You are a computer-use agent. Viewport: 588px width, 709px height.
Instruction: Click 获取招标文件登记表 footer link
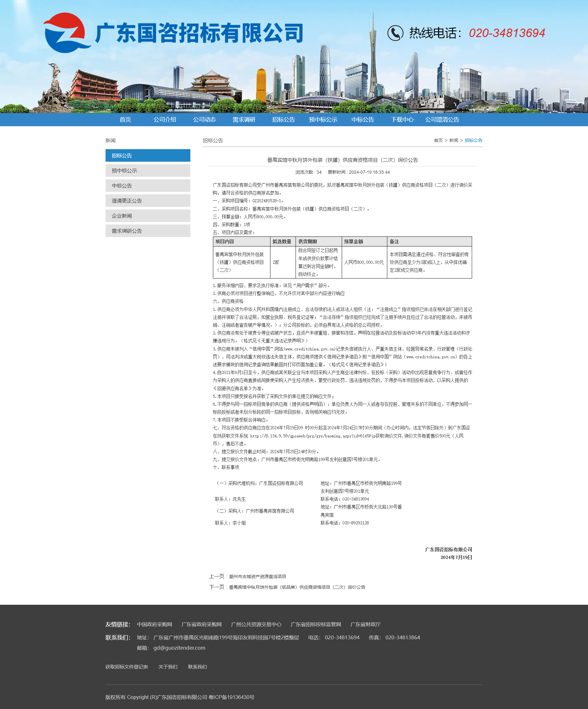(x=127, y=667)
